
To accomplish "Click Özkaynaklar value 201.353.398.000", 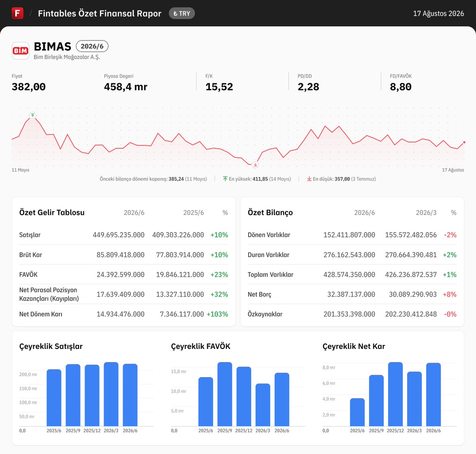I will coord(349,314).
